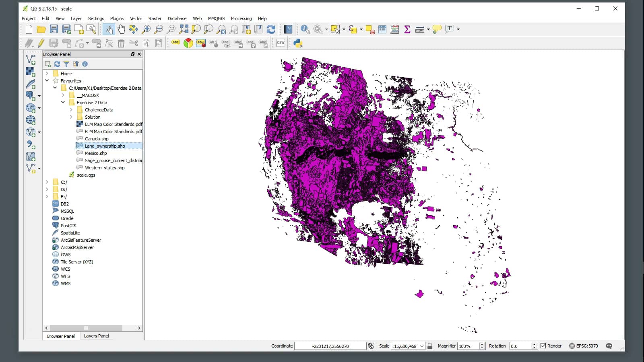
Task: Launch the Python Console
Action: click(x=297, y=43)
